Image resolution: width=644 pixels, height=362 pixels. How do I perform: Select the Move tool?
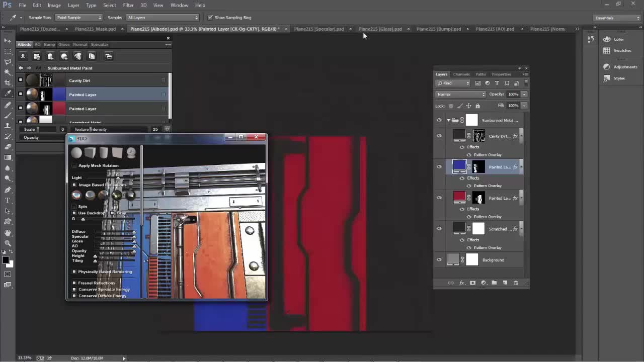click(x=8, y=41)
